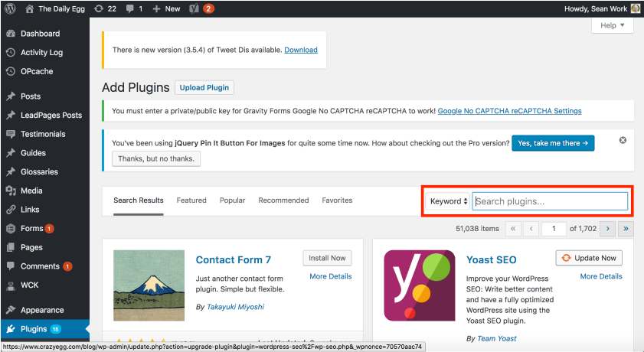
Task: Open the Yoast SEO title link
Action: (491, 260)
